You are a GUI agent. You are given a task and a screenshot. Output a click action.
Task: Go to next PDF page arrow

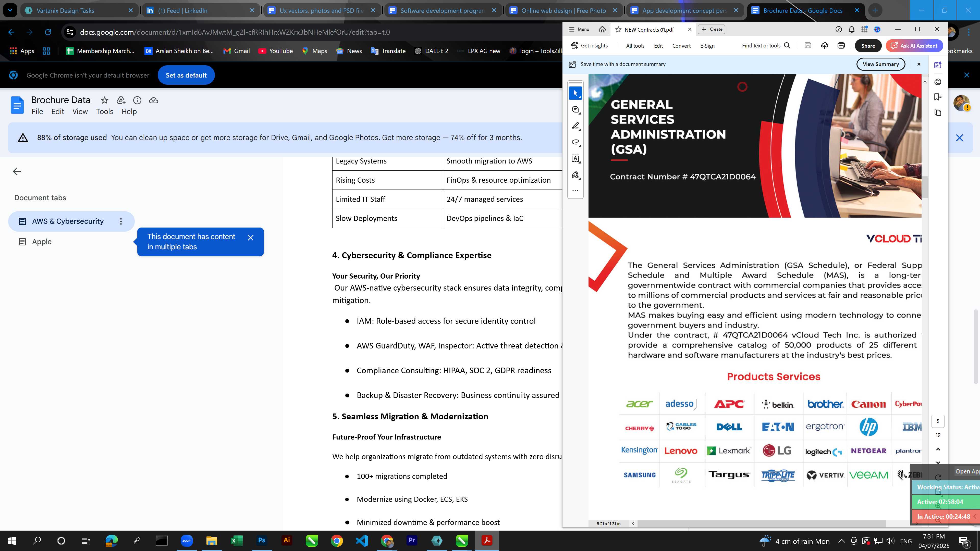pos(938,462)
